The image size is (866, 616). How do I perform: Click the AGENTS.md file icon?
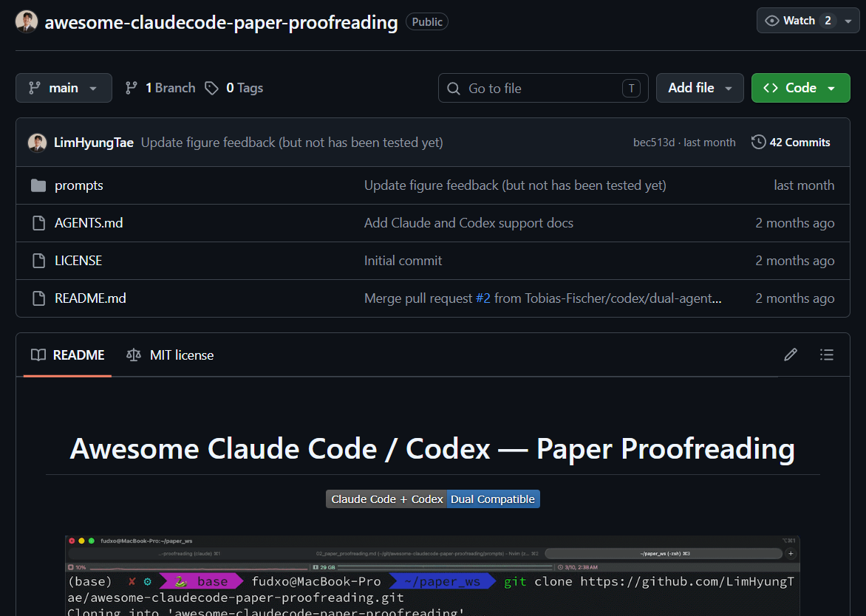pyautogui.click(x=38, y=223)
